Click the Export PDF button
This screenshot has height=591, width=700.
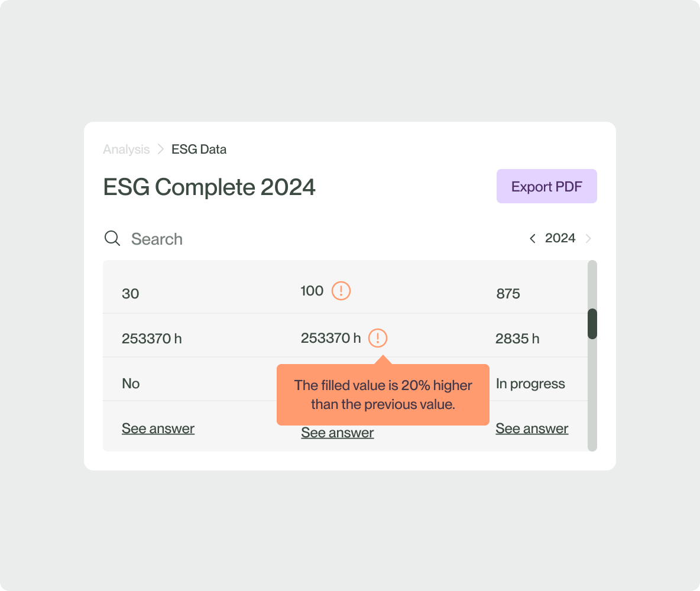click(x=546, y=186)
